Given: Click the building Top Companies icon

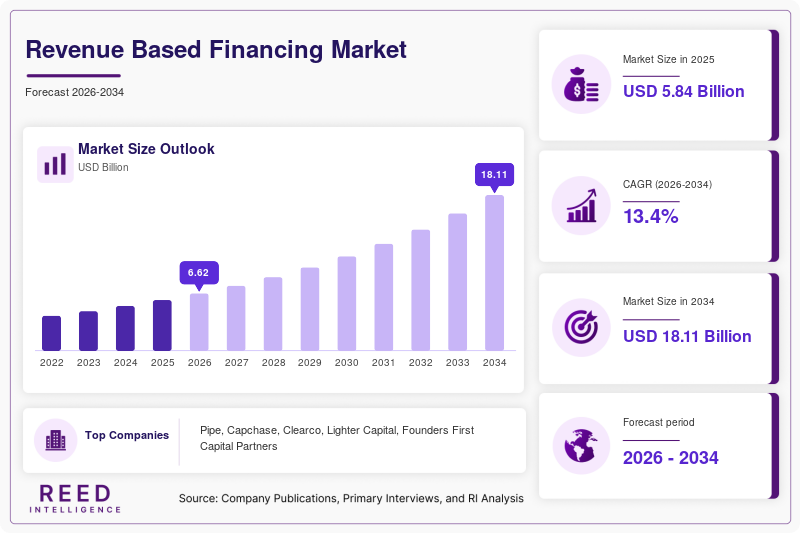Looking at the screenshot, I should pos(56,440).
